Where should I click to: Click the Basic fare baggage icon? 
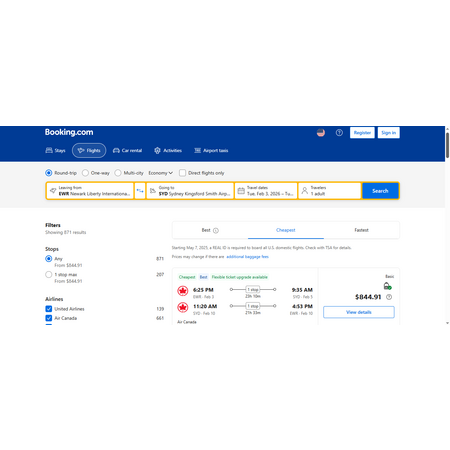pyautogui.click(x=387, y=286)
